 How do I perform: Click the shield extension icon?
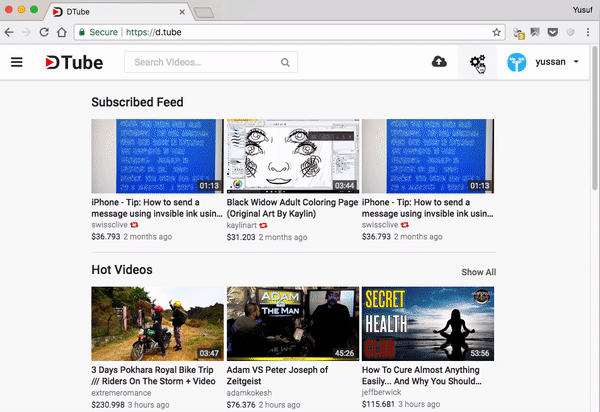click(x=570, y=32)
